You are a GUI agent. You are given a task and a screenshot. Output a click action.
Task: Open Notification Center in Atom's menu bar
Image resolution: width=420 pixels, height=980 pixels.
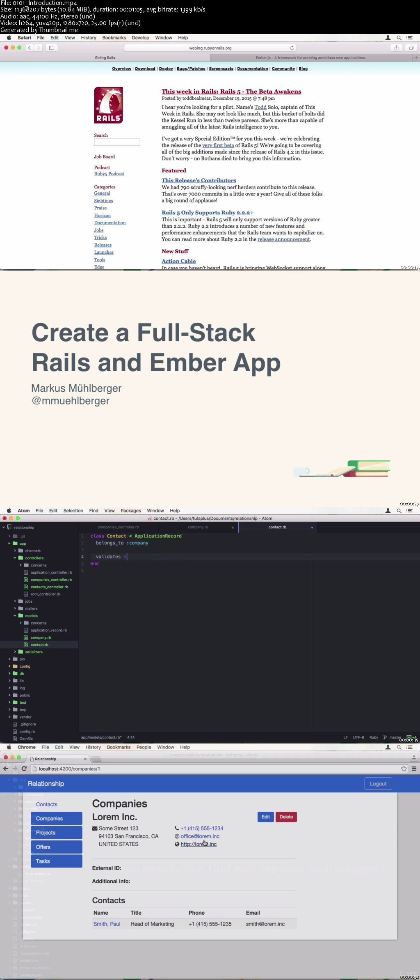pyautogui.click(x=409, y=511)
